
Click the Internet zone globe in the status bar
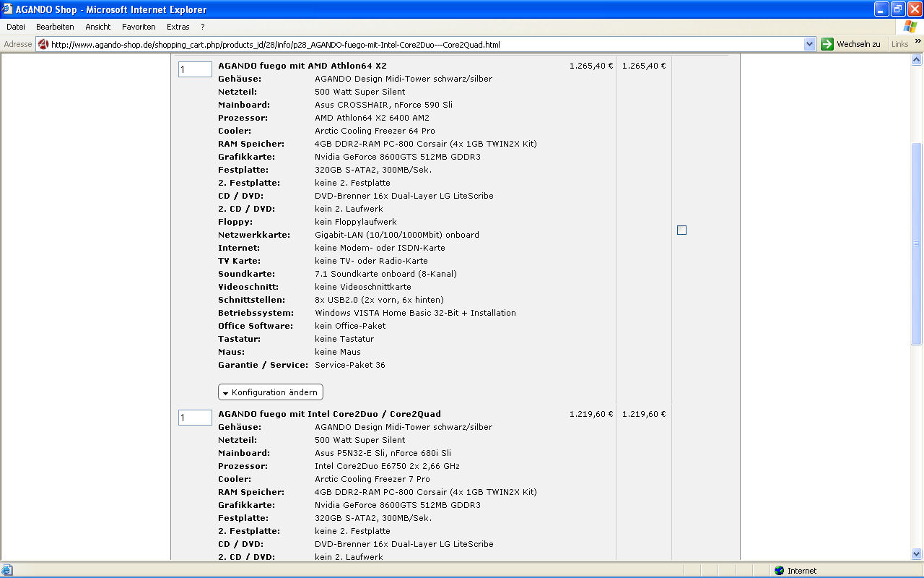pyautogui.click(x=779, y=571)
